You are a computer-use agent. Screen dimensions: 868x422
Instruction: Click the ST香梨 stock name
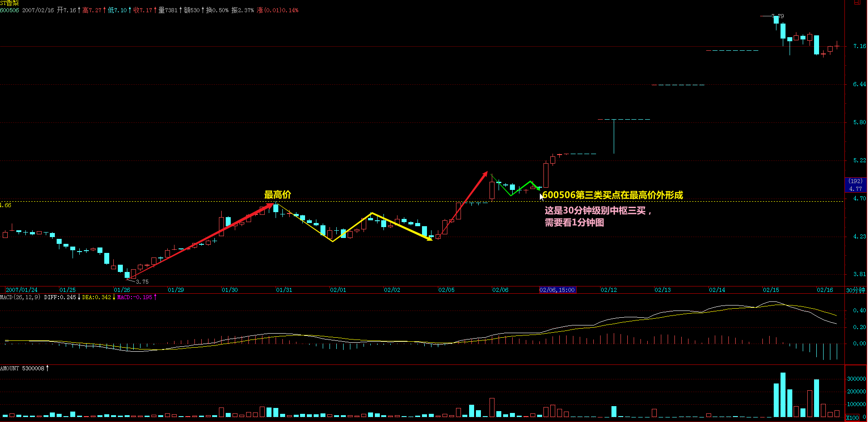coord(10,3)
